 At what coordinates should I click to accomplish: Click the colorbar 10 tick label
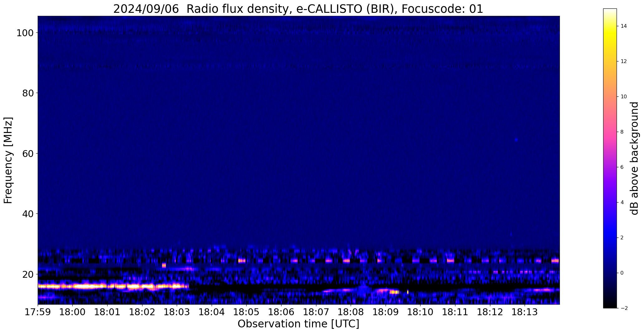tap(624, 97)
